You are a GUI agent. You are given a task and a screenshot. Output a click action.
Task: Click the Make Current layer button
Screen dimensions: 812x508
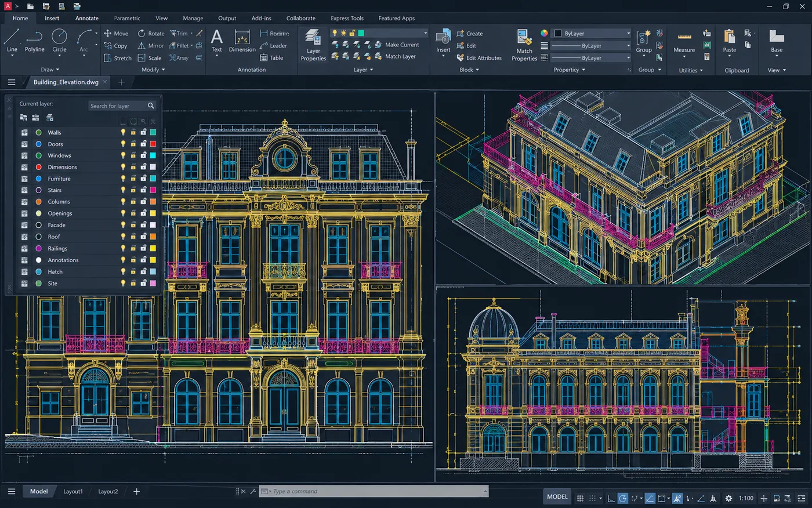(396, 45)
